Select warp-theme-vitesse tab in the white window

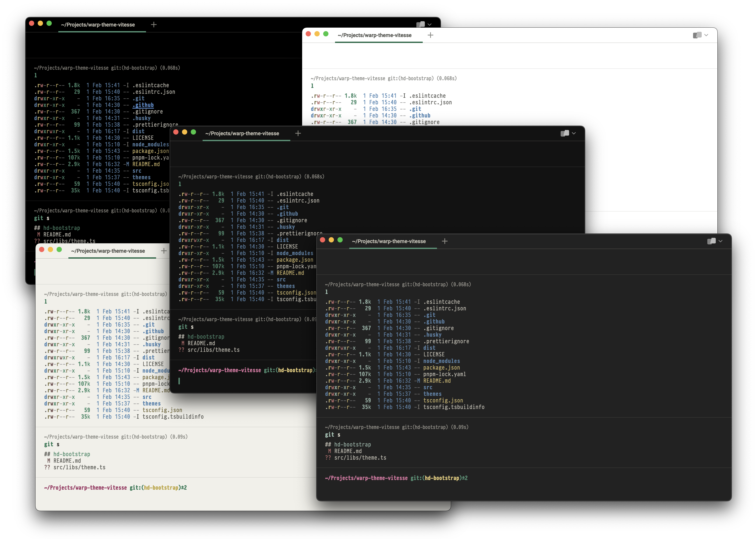point(374,35)
